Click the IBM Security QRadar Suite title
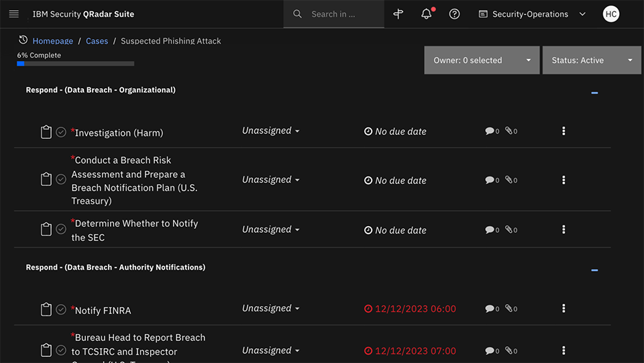Image resolution: width=644 pixels, height=363 pixels. [x=83, y=14]
